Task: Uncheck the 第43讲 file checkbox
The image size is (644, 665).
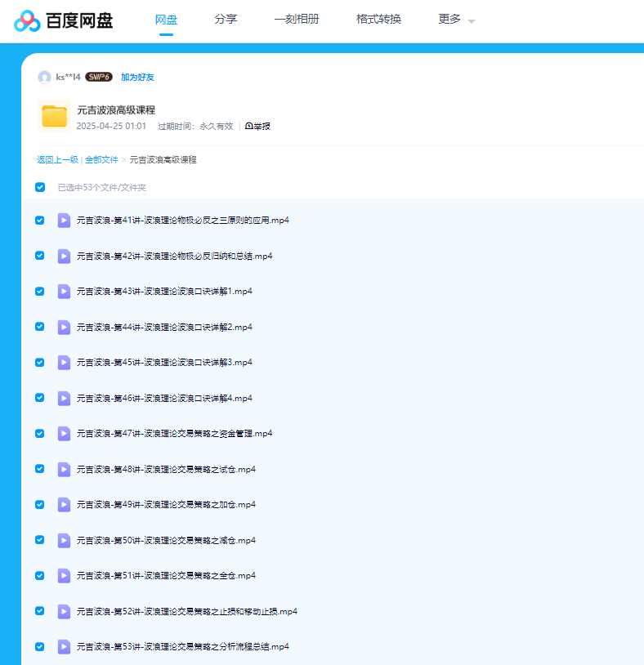Action: click(40, 291)
